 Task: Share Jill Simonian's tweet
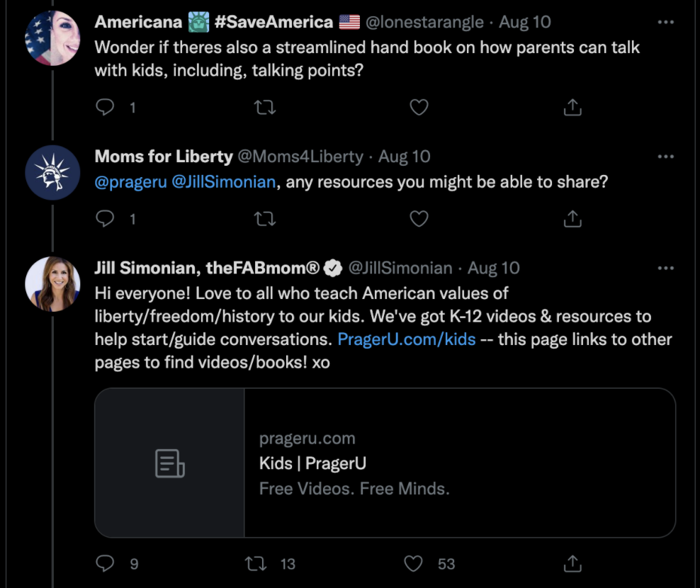pyautogui.click(x=572, y=563)
